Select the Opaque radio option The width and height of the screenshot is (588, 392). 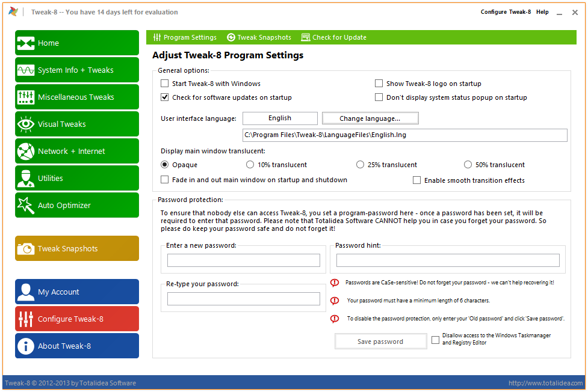pos(165,165)
